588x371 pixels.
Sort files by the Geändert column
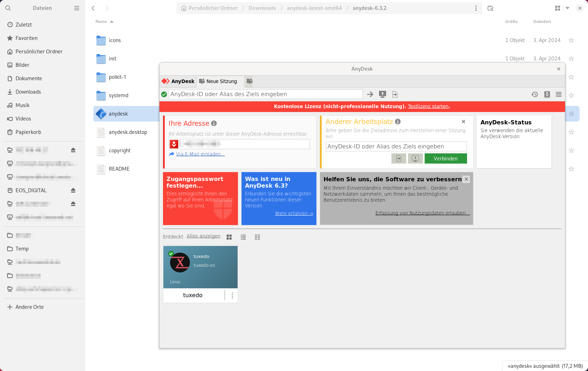click(x=542, y=22)
